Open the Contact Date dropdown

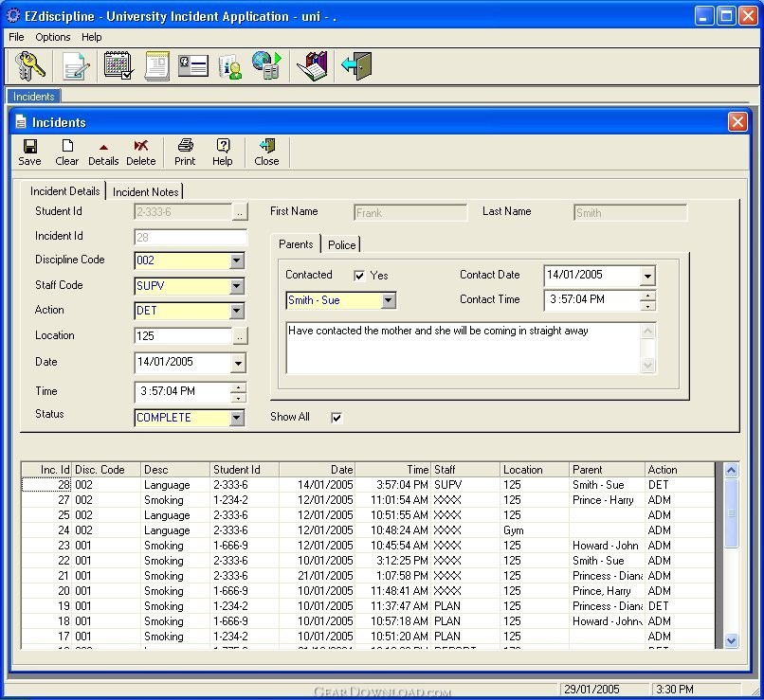tap(647, 276)
